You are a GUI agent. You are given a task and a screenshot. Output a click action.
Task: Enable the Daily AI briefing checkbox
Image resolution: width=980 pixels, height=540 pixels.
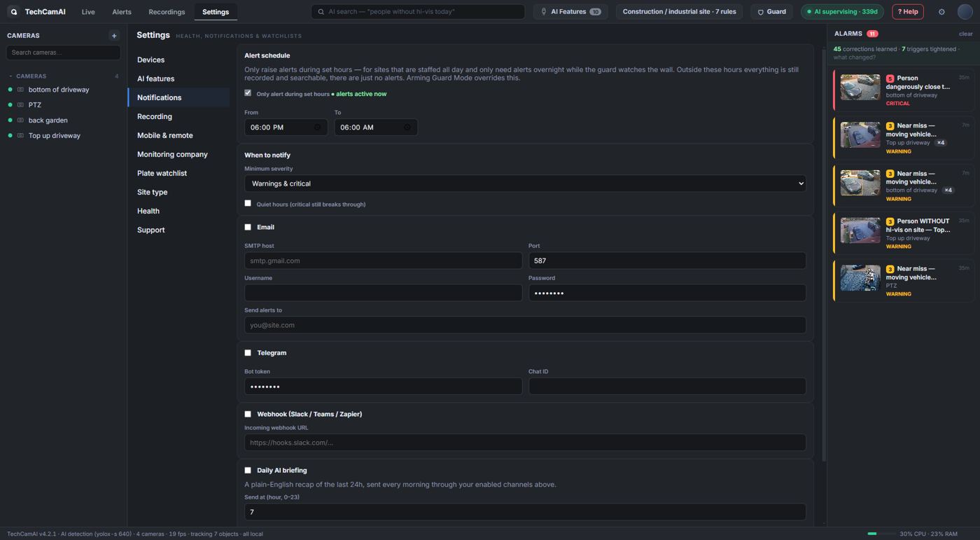point(248,471)
